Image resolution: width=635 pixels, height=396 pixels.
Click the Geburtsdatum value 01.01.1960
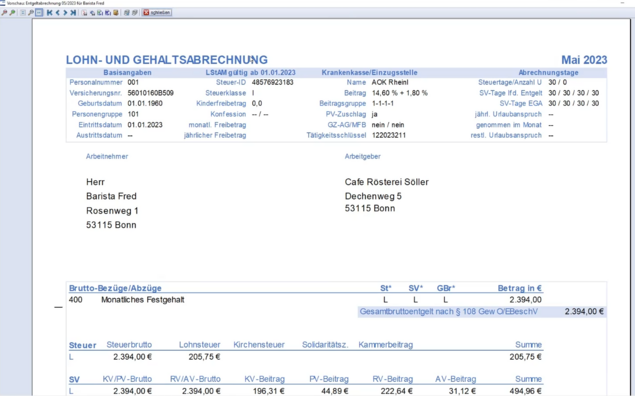pyautogui.click(x=145, y=103)
